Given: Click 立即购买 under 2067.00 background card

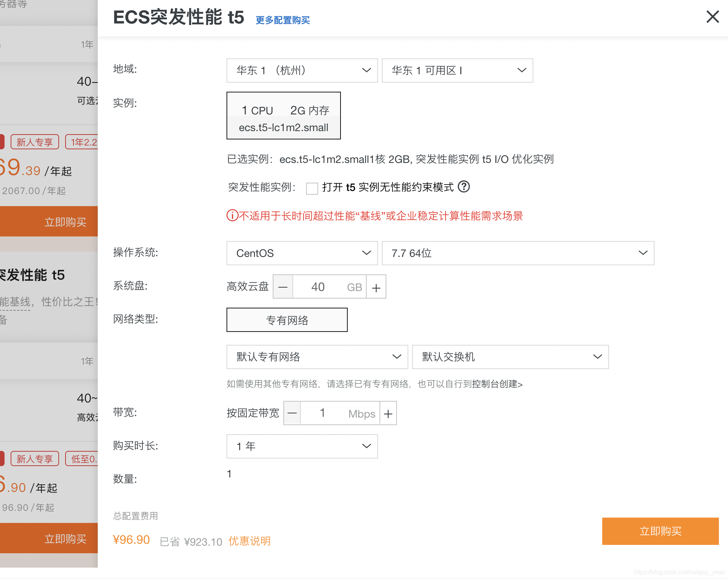Looking at the screenshot, I should click(49, 221).
